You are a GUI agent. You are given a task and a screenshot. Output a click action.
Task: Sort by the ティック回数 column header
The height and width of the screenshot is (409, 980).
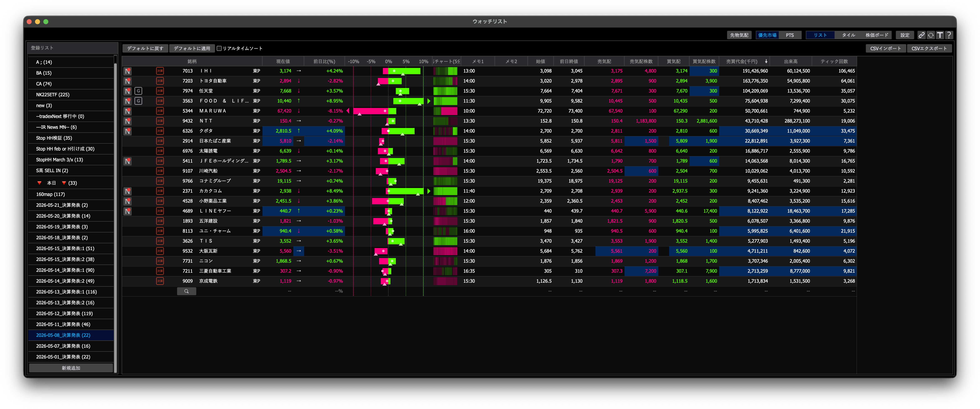(x=834, y=61)
